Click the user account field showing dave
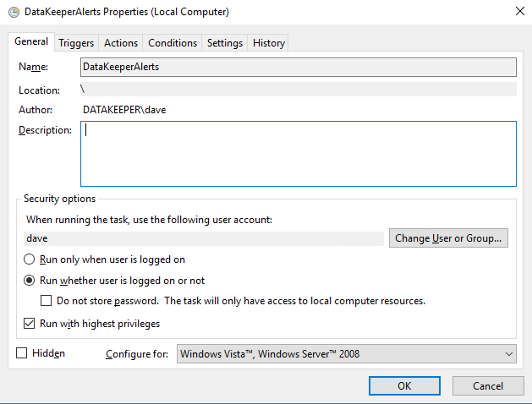Viewport: 532px width, 404px height. 205,238
